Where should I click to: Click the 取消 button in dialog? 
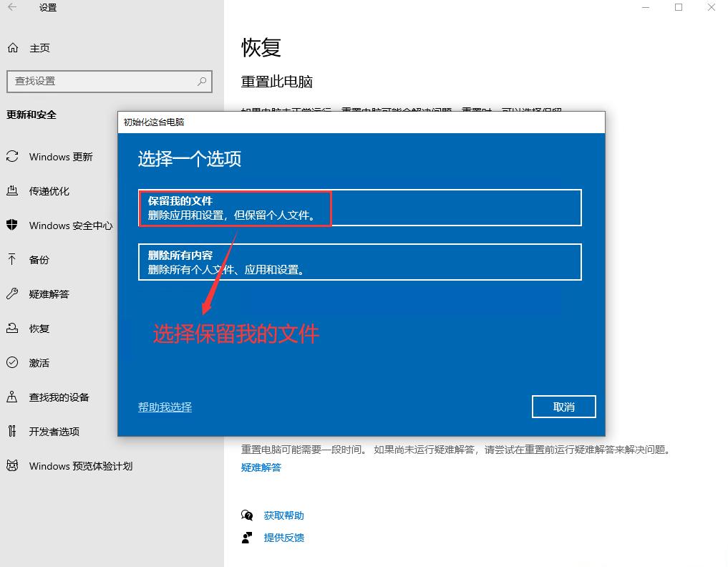[x=563, y=406]
